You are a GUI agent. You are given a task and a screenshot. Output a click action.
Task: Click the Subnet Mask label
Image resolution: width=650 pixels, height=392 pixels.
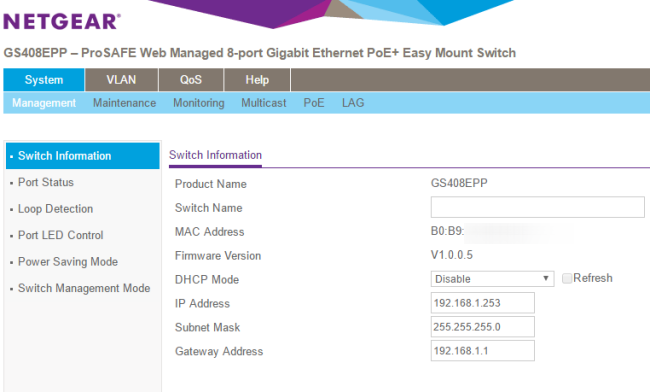tap(207, 328)
